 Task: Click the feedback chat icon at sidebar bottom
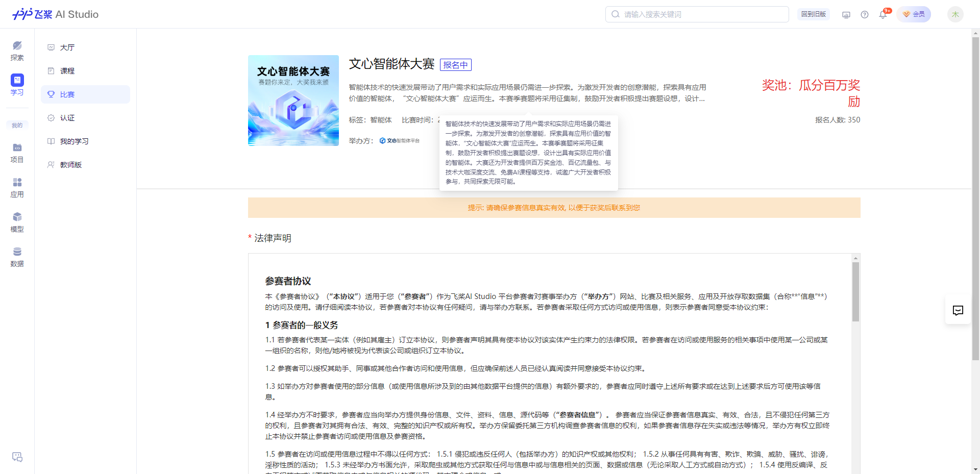17,457
